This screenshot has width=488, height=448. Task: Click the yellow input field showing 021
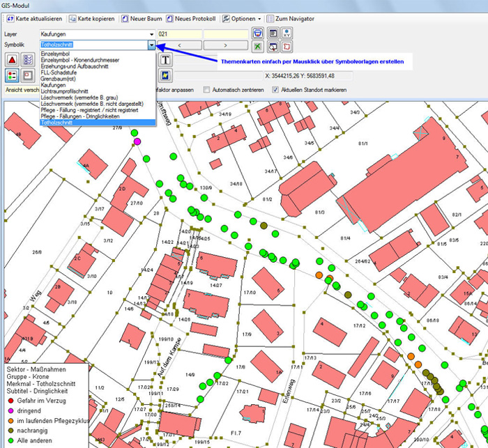(x=178, y=33)
